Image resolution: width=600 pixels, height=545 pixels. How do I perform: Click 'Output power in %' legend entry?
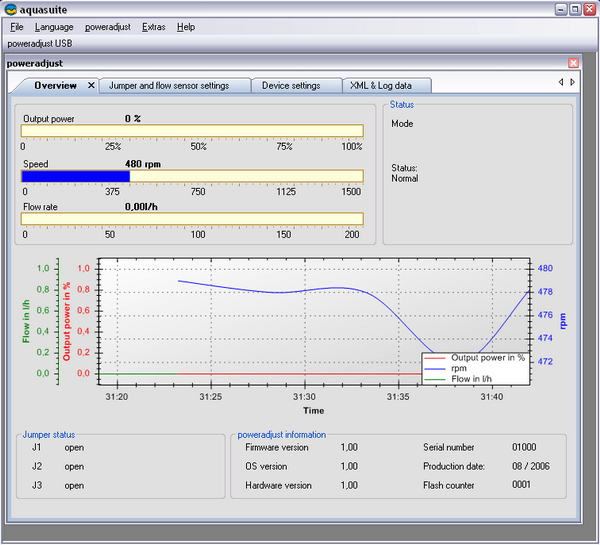pyautogui.click(x=474, y=358)
